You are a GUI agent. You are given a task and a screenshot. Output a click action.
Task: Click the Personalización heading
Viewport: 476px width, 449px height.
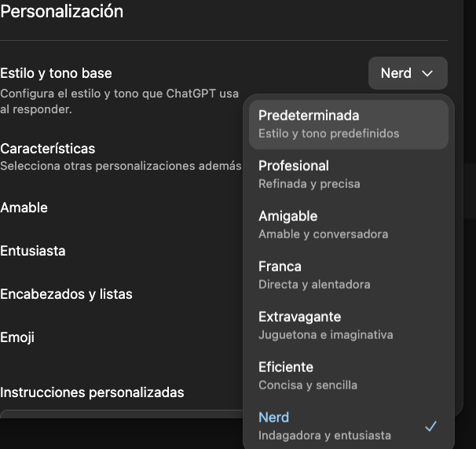point(62,12)
